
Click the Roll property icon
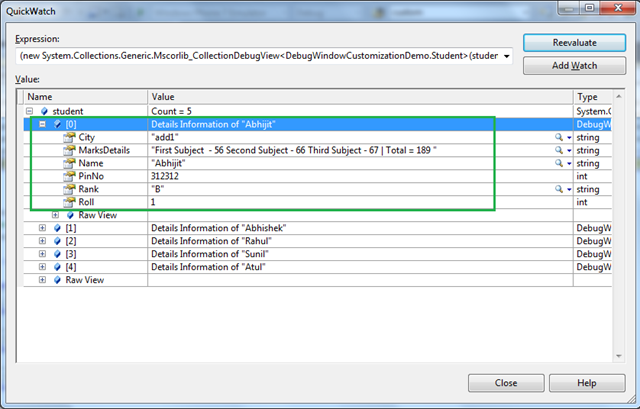[69, 202]
